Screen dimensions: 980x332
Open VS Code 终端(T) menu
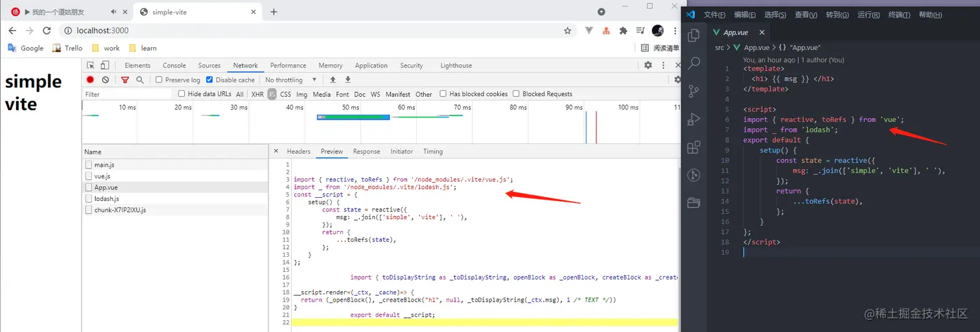click(x=899, y=15)
